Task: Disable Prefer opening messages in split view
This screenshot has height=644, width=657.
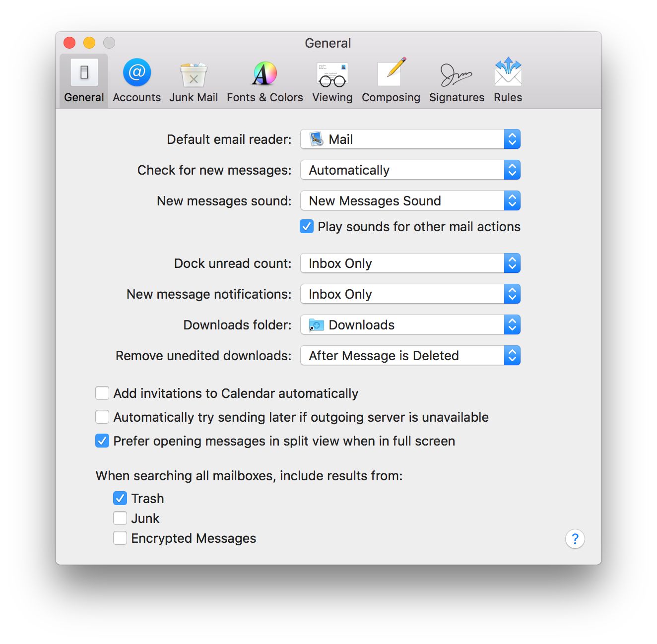Action: 102,441
